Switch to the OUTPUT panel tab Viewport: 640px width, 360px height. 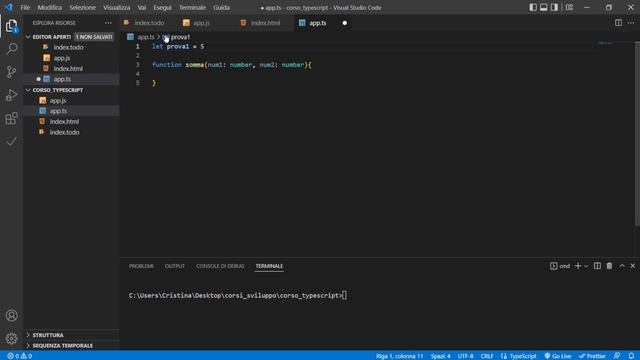(175, 266)
